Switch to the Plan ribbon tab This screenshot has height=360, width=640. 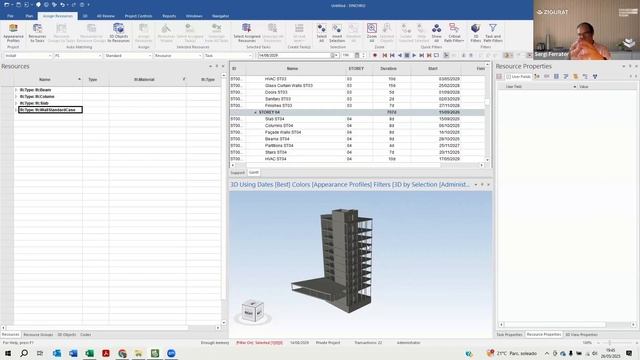click(x=29, y=16)
